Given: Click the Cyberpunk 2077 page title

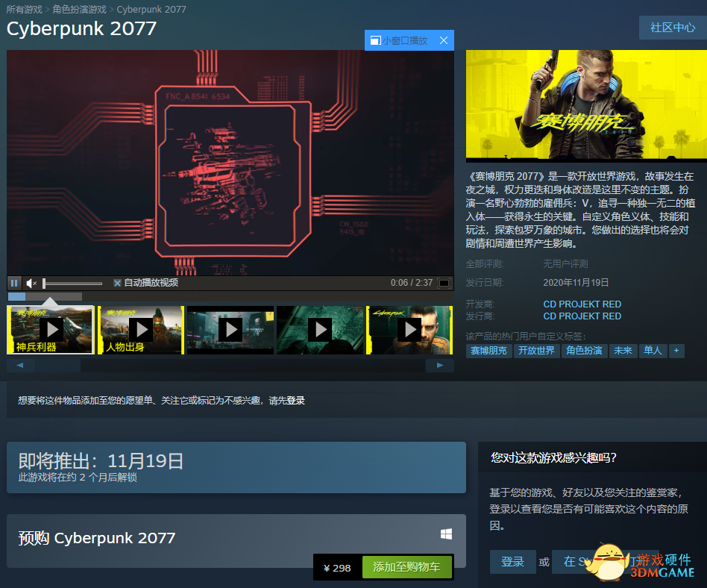Looking at the screenshot, I should coord(81,28).
